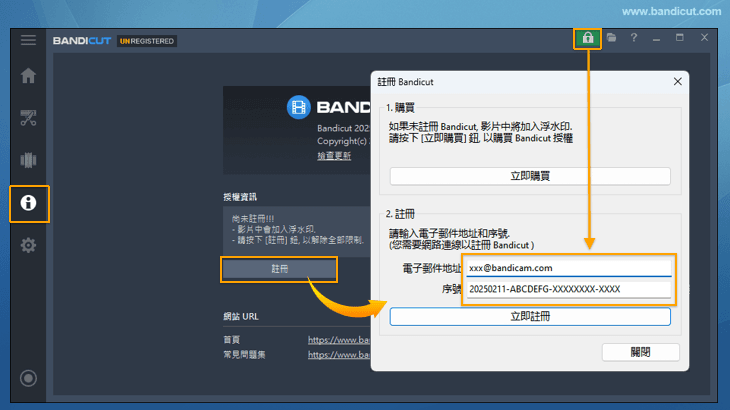Click the 立即註冊 button
This screenshot has width=730, height=410.
point(530,316)
